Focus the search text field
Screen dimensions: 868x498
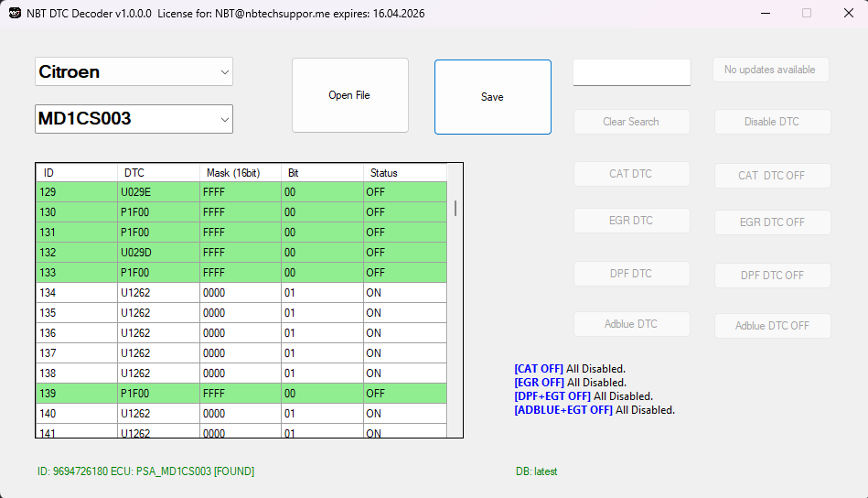click(631, 72)
